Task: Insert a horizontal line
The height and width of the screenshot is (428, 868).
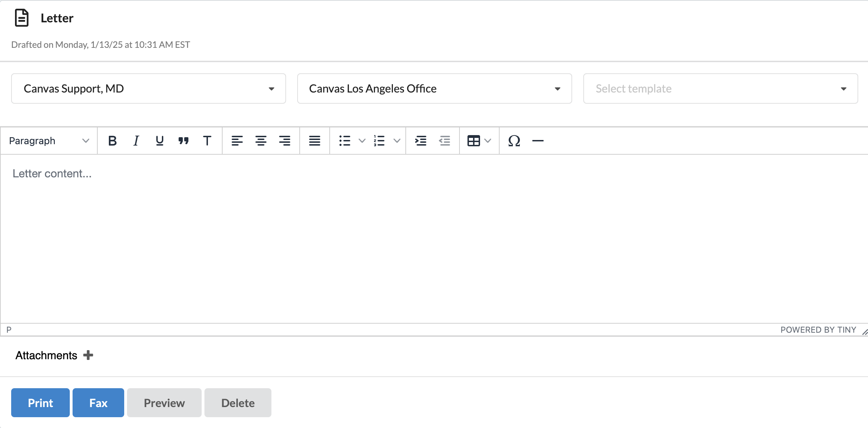Action: click(x=538, y=141)
